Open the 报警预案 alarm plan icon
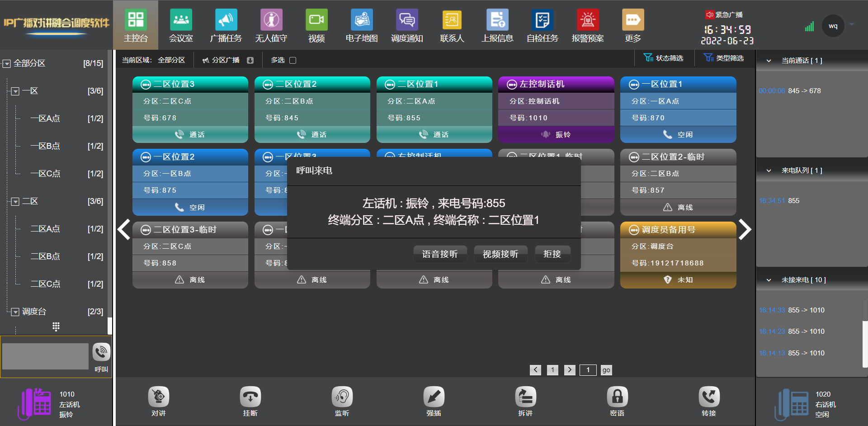Screen dimensions: 868x426 click(x=588, y=20)
